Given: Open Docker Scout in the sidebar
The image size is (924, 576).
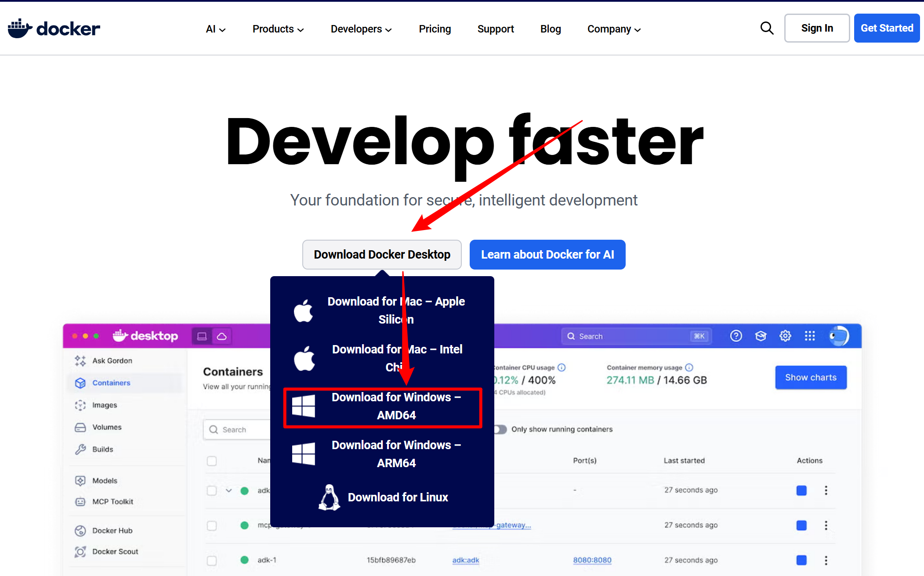Looking at the screenshot, I should tap(115, 552).
